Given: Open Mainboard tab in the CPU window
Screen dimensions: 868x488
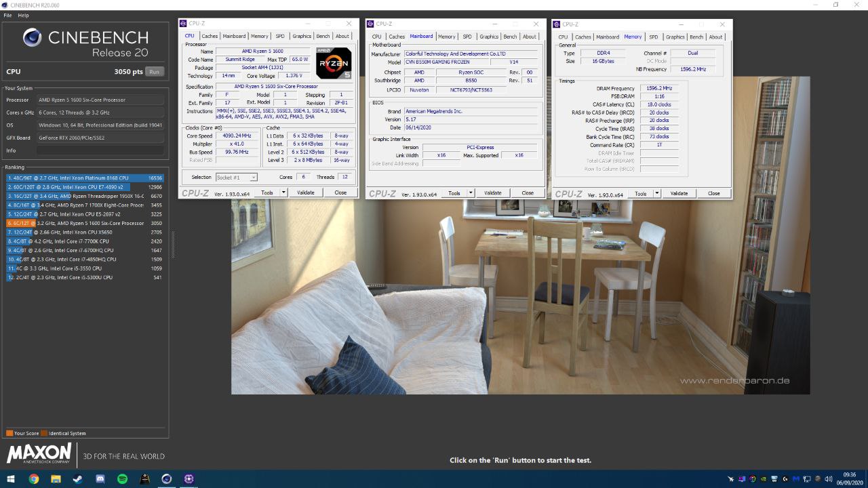Looking at the screenshot, I should click(x=235, y=37).
